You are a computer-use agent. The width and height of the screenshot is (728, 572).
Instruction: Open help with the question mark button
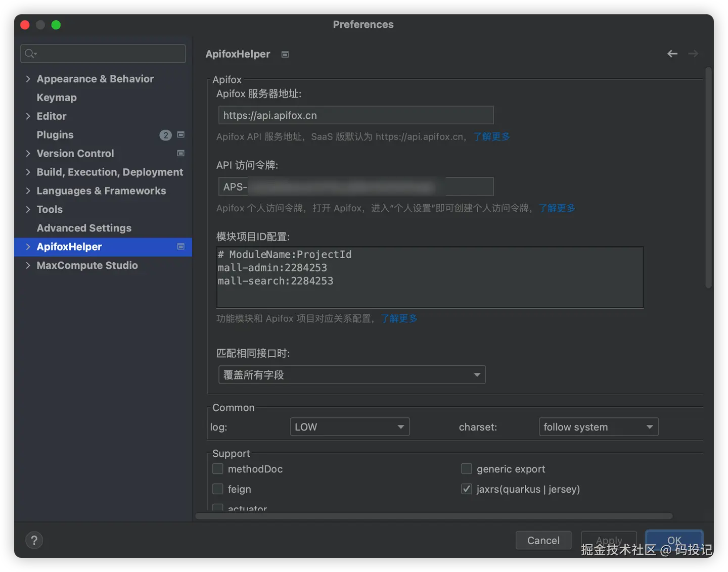pos(34,540)
